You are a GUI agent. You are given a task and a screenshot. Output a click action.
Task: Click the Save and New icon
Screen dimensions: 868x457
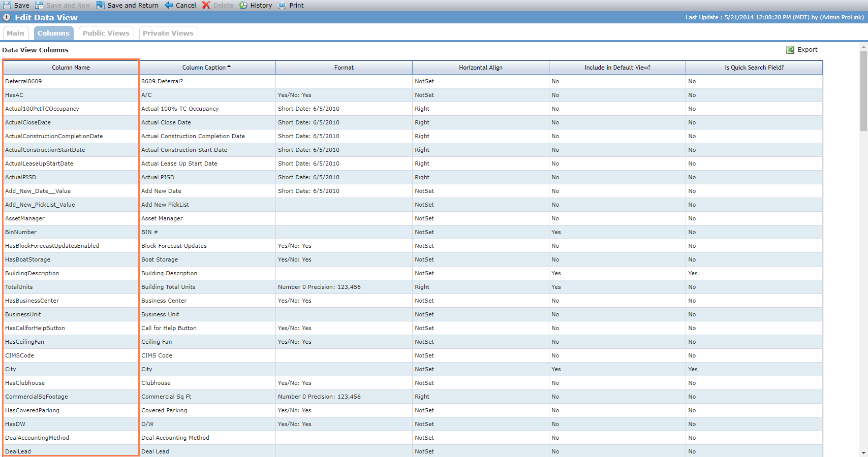pos(39,5)
